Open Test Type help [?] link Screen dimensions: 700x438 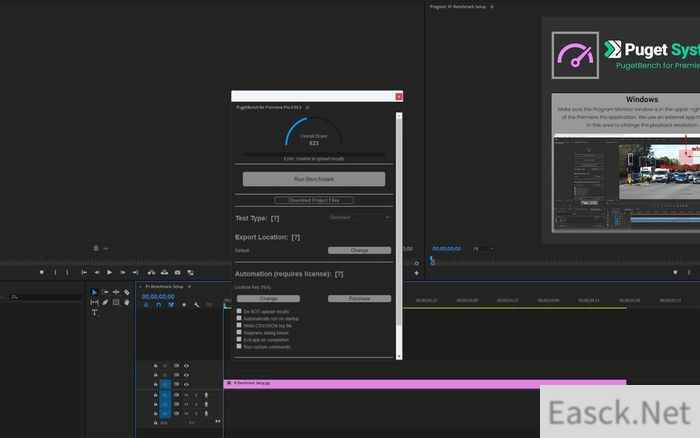pyautogui.click(x=275, y=219)
